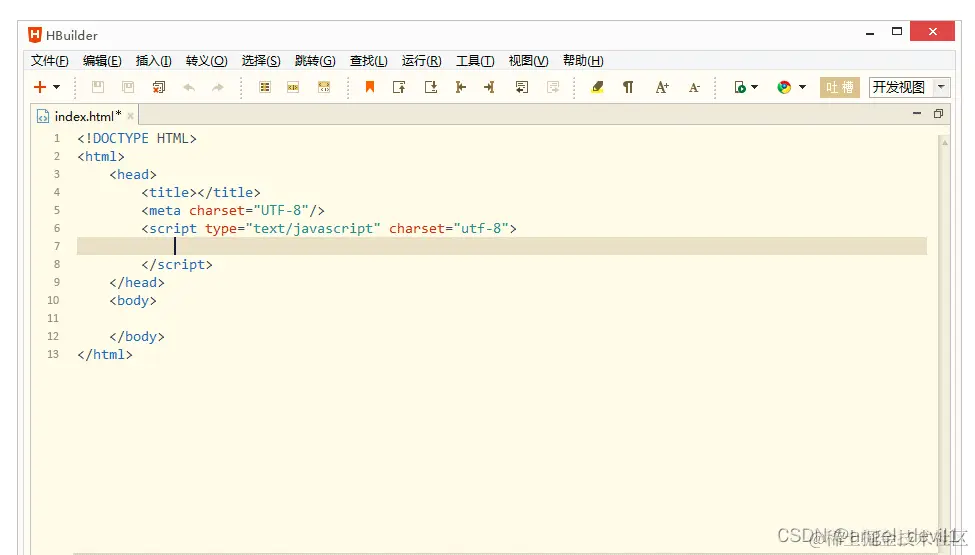
Task: Open dropdown arrow next to Chrome icon
Action: [x=803, y=87]
